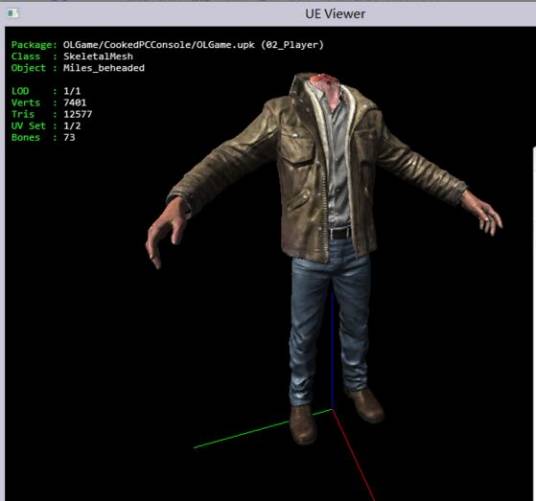The height and width of the screenshot is (501, 536).
Task: Click the black belt on the model
Action: click(x=339, y=233)
